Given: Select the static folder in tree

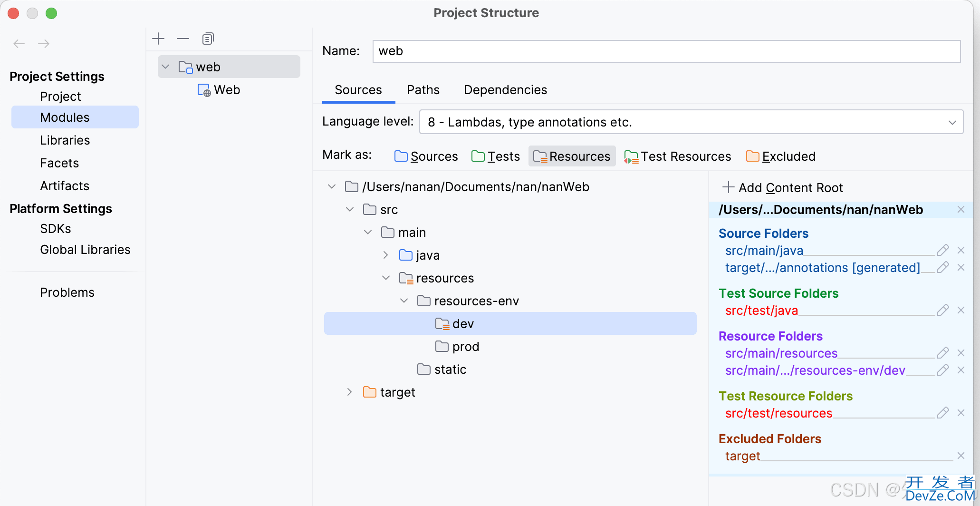Looking at the screenshot, I should click(x=442, y=370).
